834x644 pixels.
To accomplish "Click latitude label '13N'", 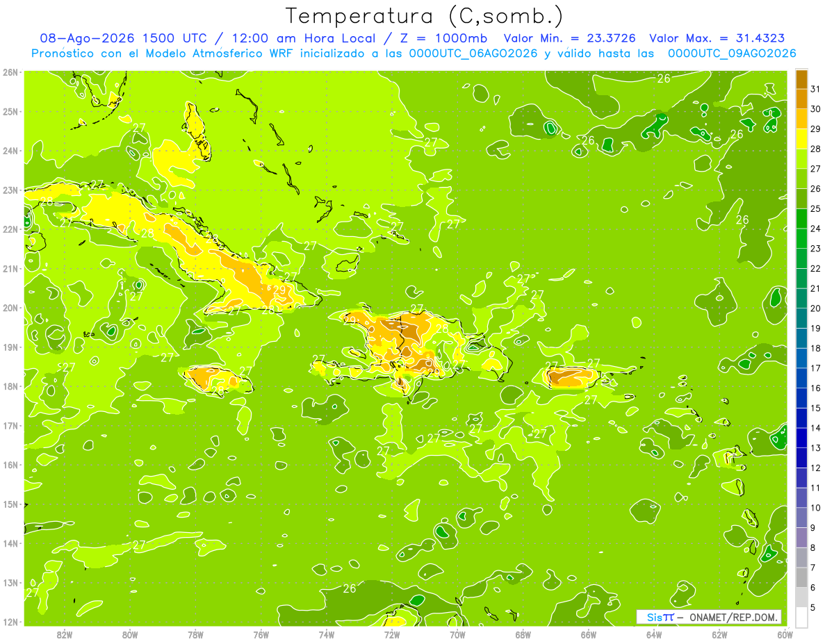I will point(10,583).
